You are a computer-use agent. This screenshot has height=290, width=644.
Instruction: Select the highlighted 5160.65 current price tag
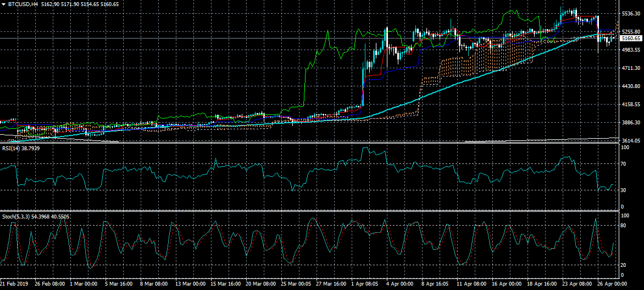point(631,39)
